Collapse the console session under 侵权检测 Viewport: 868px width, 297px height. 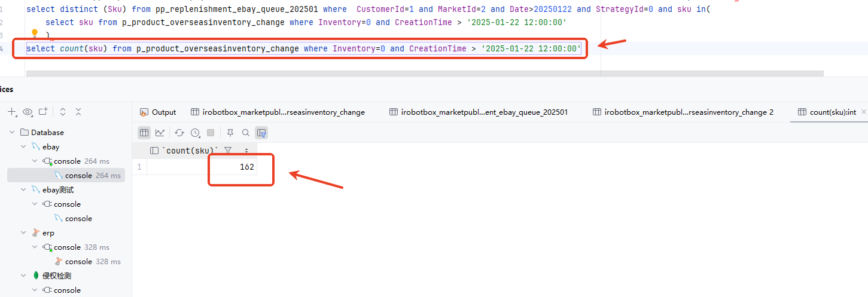(x=35, y=290)
